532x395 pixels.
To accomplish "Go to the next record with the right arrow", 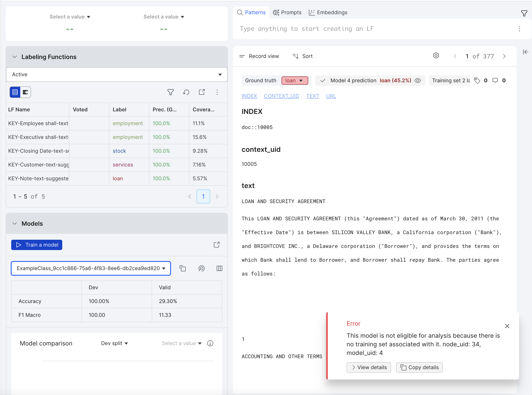I will pyautogui.click(x=504, y=56).
